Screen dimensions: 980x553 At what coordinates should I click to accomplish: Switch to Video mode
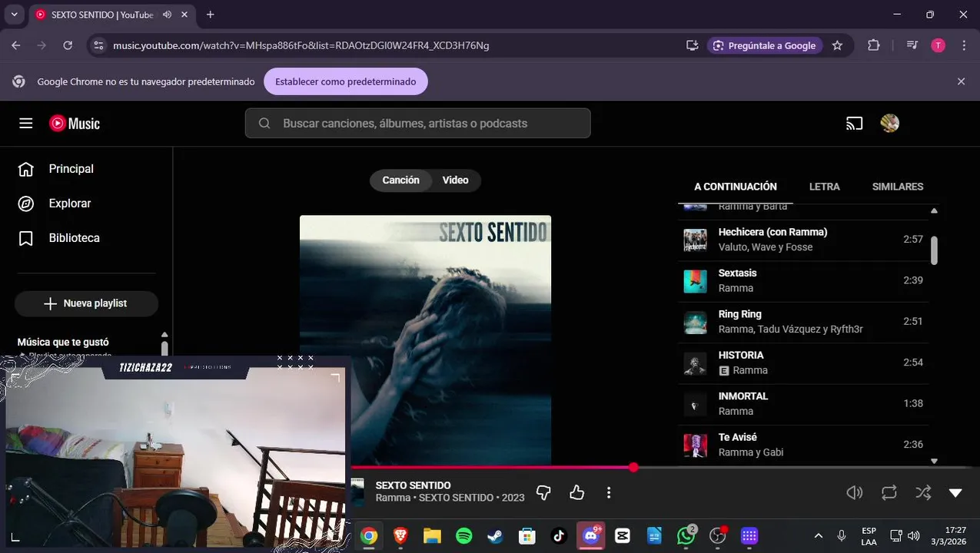click(x=456, y=180)
